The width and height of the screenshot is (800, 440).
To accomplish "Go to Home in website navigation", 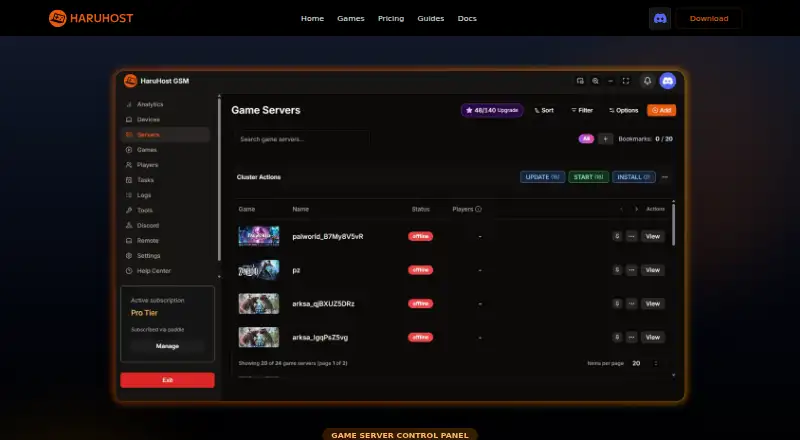I will pos(312,18).
